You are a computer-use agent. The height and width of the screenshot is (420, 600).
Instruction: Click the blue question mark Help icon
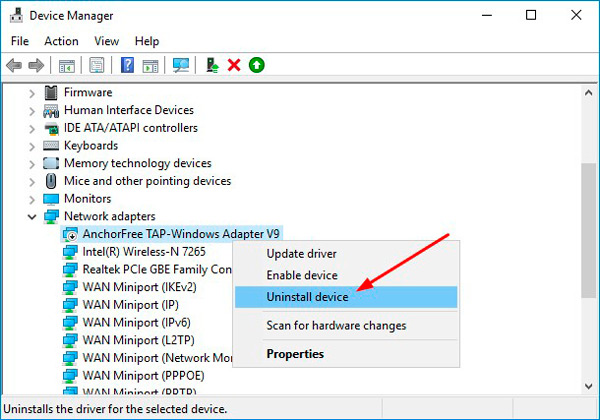point(127,65)
